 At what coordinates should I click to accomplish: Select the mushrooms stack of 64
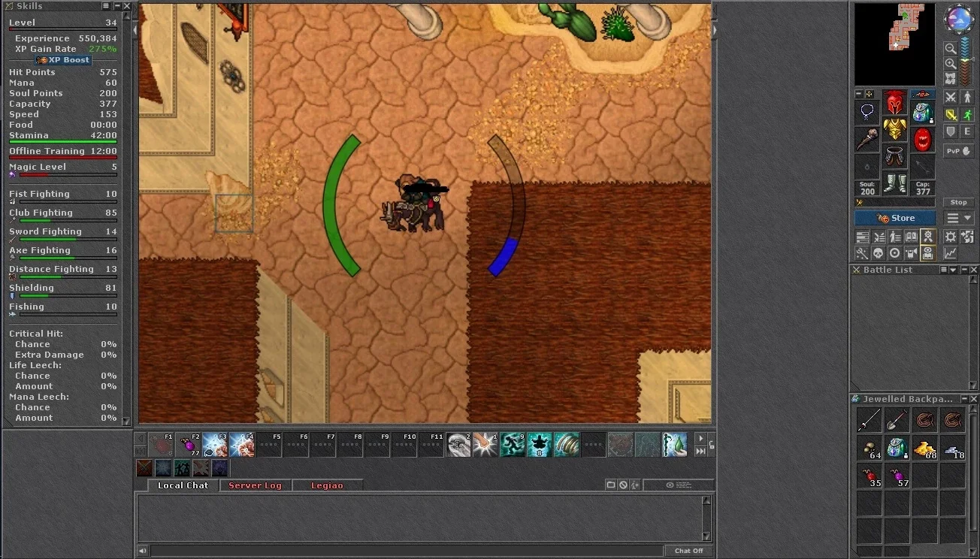coord(870,449)
